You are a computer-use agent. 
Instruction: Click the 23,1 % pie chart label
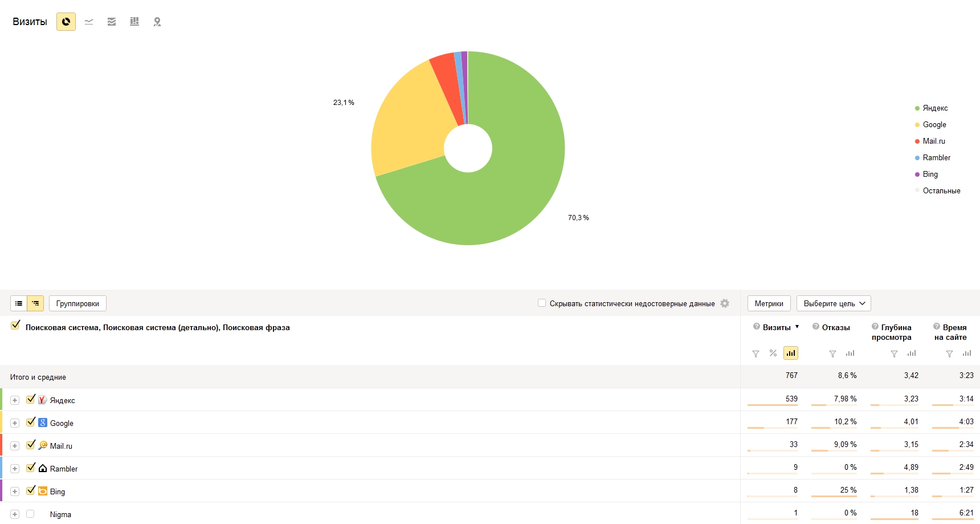tap(344, 103)
